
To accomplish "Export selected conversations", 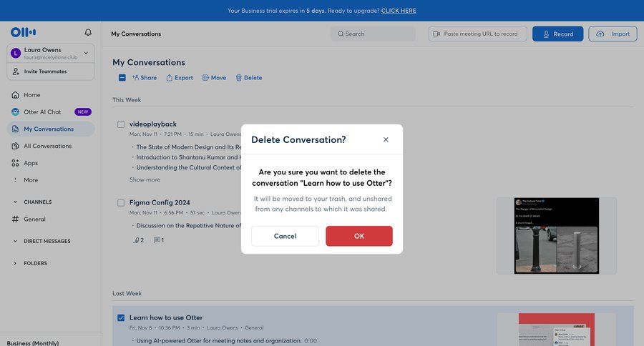I will [180, 78].
